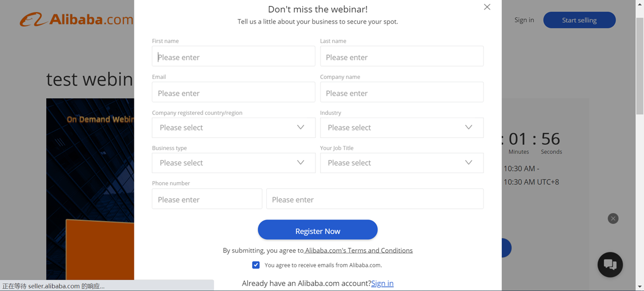
Task: Uncheck receive emails from Alibaba.com checkbox
Action: tap(256, 265)
